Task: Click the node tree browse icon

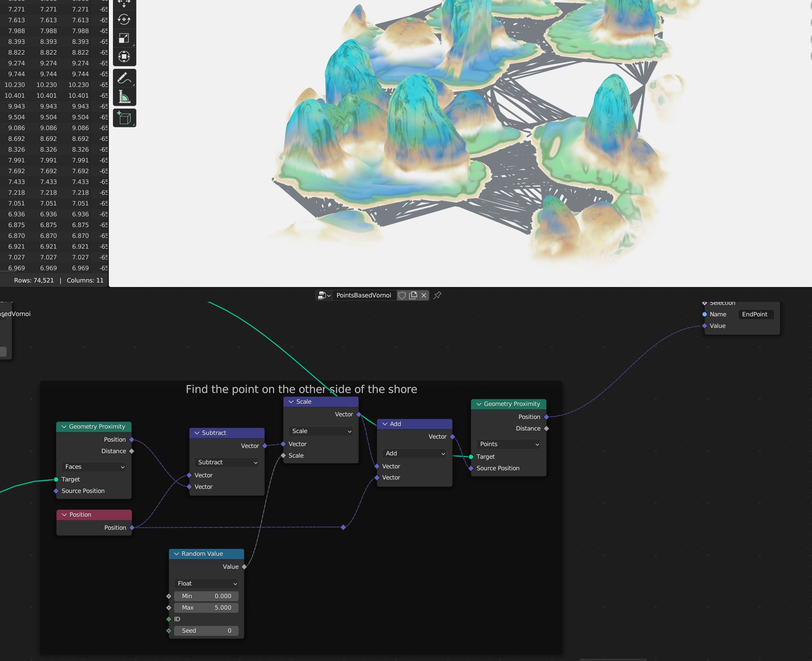Action: [x=324, y=295]
